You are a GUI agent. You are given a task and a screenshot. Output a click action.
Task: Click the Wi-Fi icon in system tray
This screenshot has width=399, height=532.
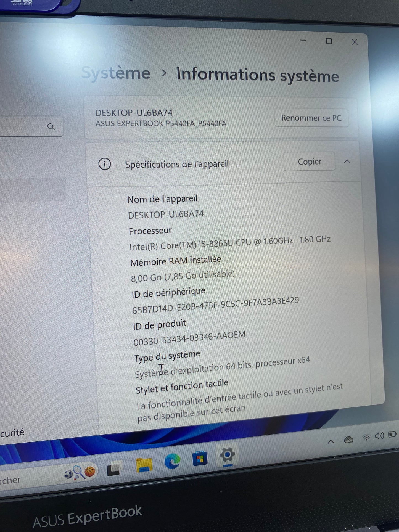(x=366, y=438)
